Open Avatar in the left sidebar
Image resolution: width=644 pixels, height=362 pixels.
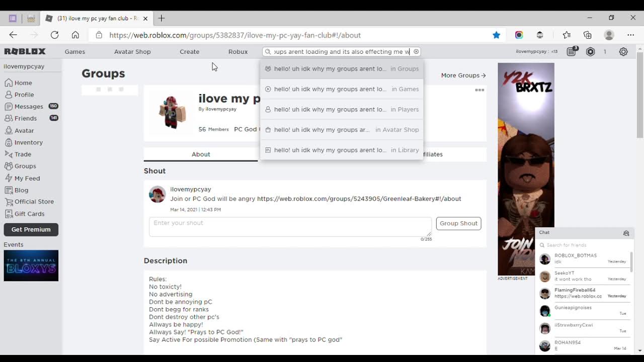20,130
